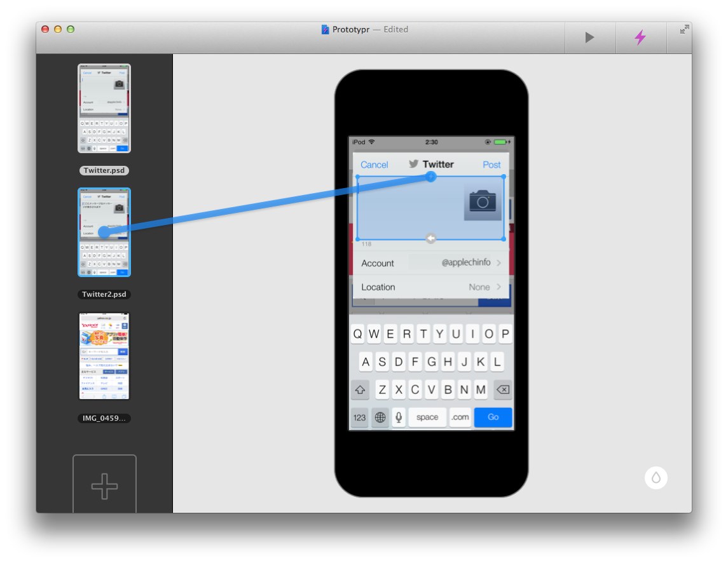This screenshot has width=728, height=563.
Task: Add a new screen with plus button
Action: coord(104,484)
